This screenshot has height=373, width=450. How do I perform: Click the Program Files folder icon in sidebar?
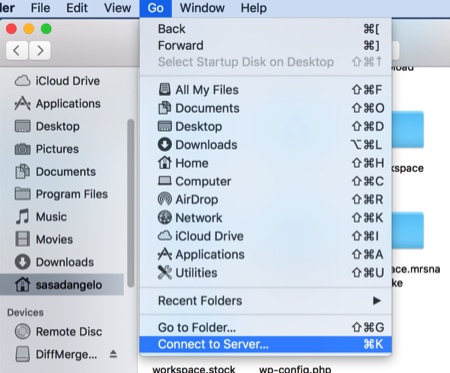(22, 194)
